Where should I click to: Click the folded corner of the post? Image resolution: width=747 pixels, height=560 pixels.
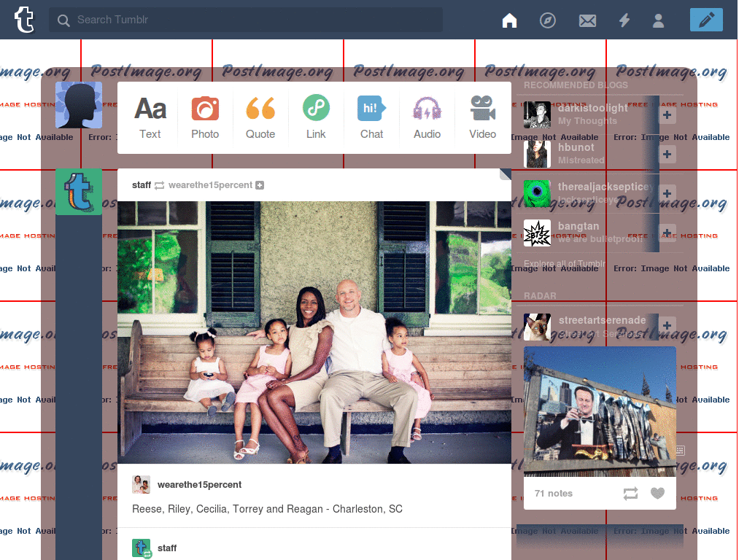(506, 174)
